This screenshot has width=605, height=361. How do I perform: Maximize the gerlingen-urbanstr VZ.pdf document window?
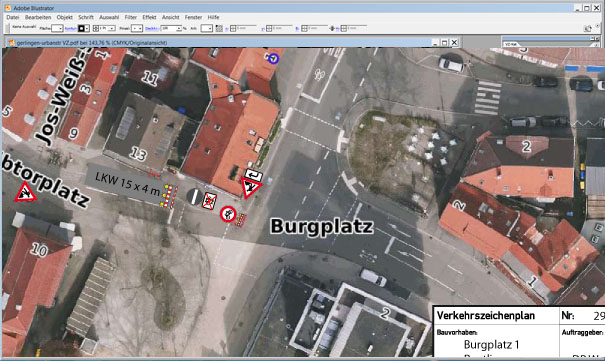[444, 42]
